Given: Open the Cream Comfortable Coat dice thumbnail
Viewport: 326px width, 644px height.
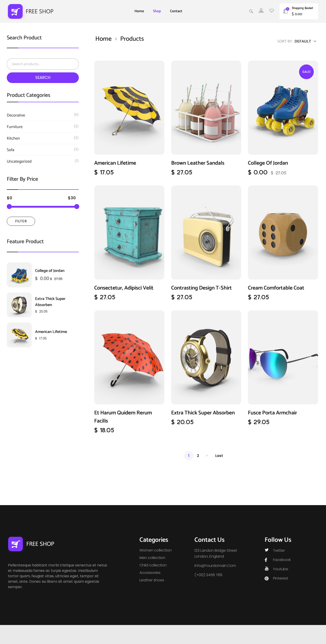Looking at the screenshot, I should [283, 233].
